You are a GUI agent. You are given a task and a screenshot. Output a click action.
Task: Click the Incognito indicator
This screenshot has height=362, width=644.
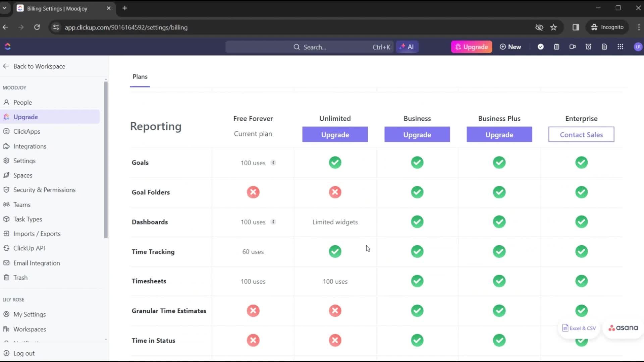(x=607, y=27)
